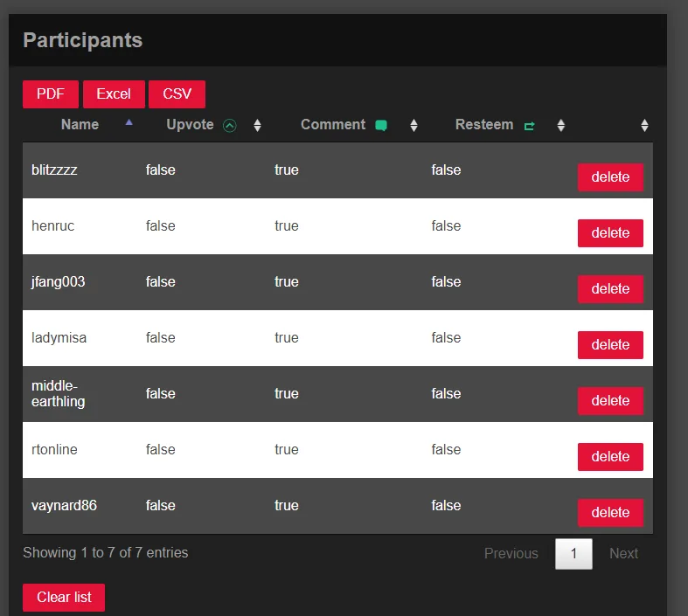Screen dimensions: 688x616
Task: Select the name henruc
Action: coord(53,226)
